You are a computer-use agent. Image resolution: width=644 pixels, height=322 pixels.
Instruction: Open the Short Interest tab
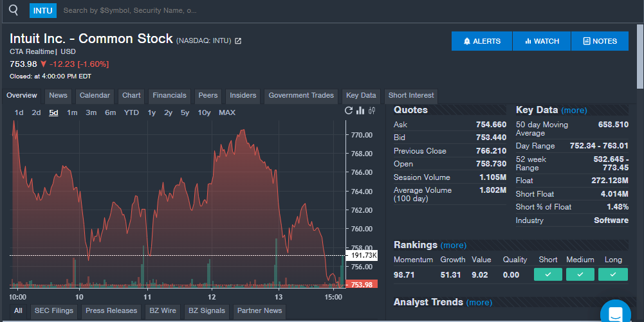pos(411,96)
